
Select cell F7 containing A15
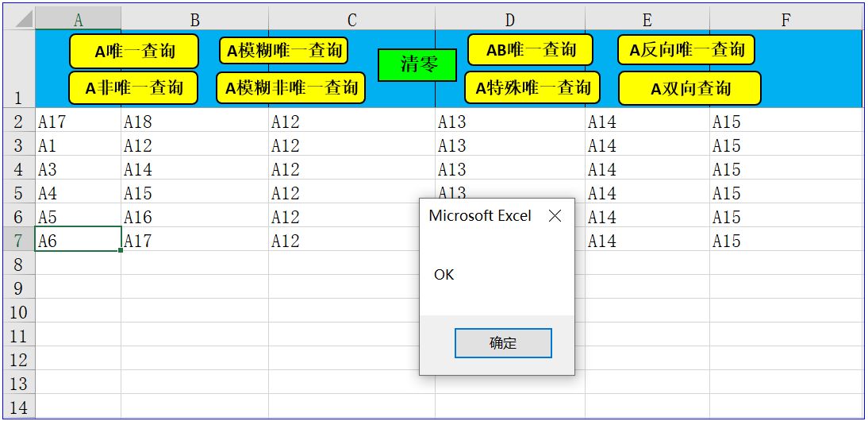tap(786, 239)
